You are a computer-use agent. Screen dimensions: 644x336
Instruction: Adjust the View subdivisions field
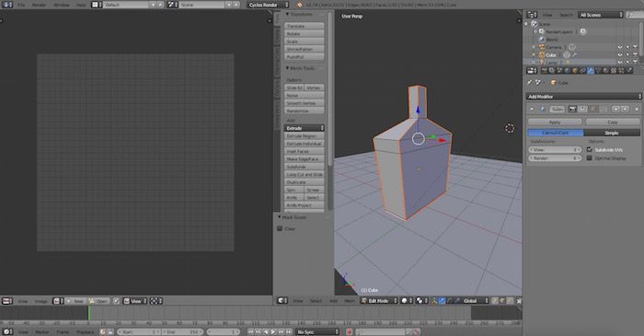(555, 150)
